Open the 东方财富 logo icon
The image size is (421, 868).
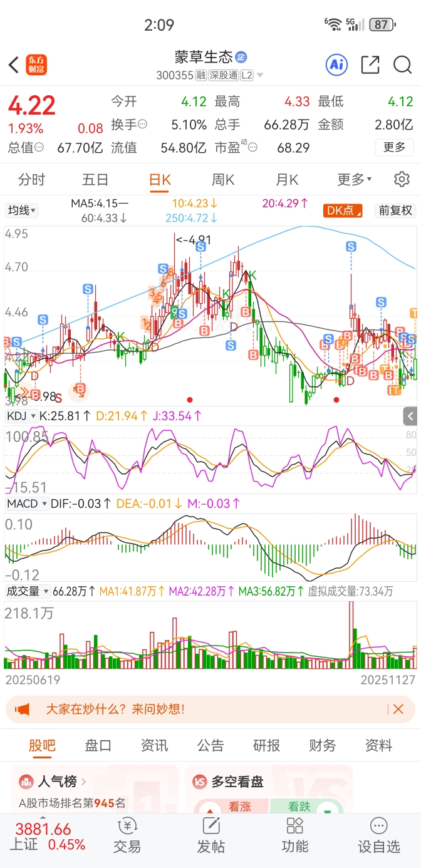point(36,65)
